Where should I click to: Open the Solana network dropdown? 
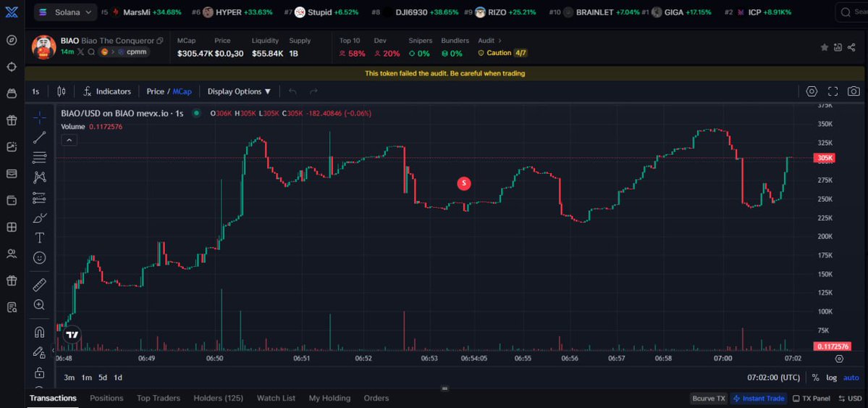(x=65, y=12)
